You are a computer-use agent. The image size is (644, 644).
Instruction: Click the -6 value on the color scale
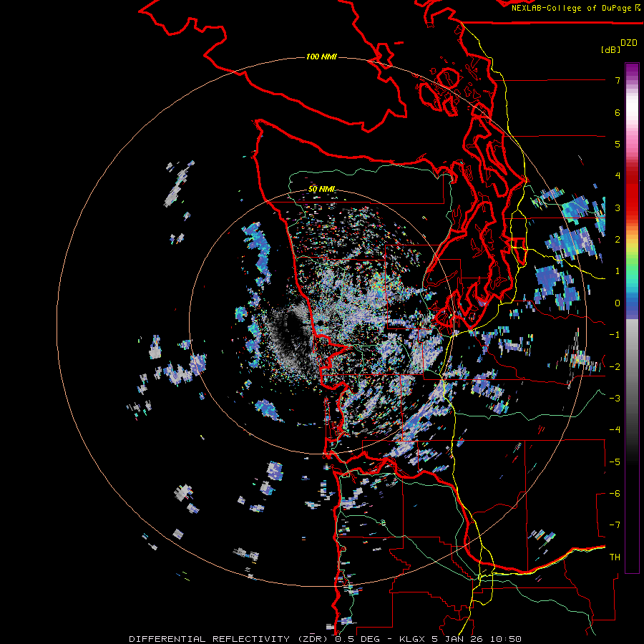tap(615, 494)
